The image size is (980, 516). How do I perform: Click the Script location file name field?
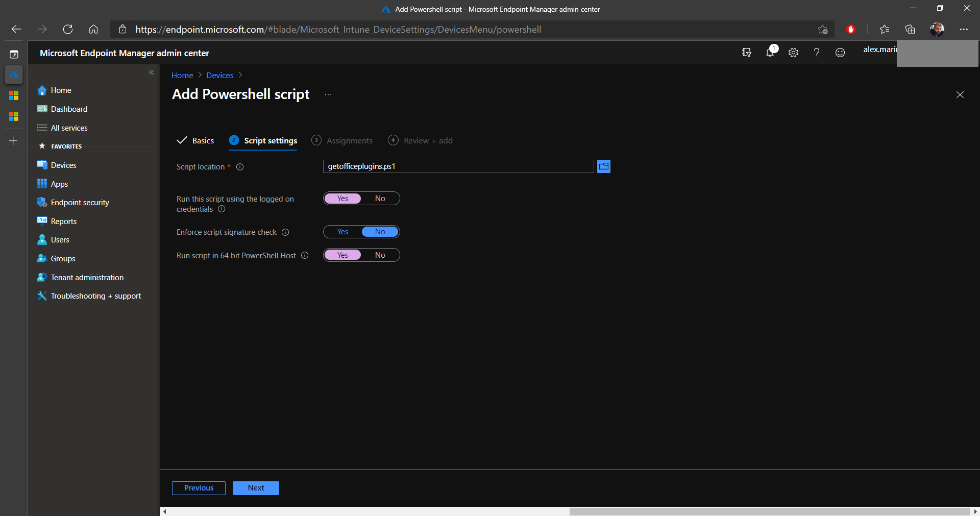458,166
